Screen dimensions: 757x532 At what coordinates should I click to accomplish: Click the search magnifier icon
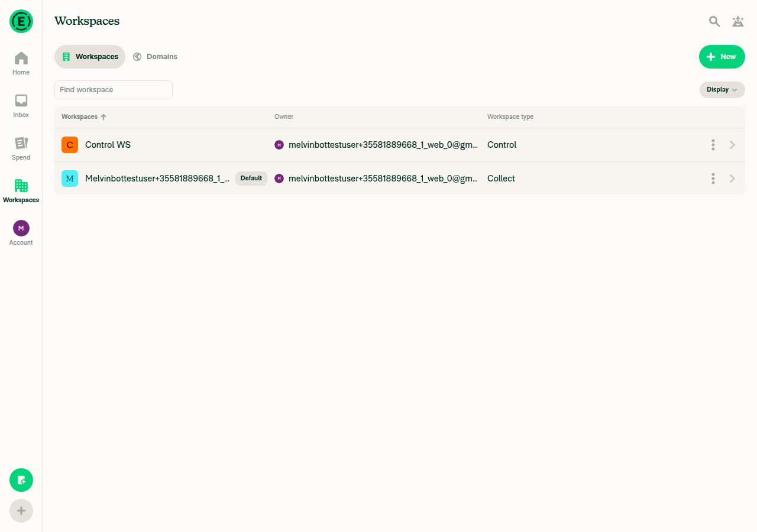(x=714, y=21)
